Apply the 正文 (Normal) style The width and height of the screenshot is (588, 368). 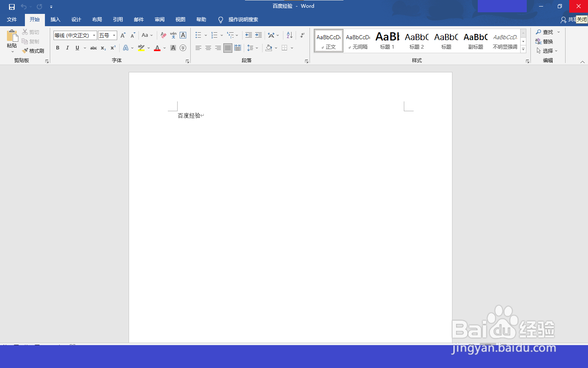click(329, 41)
